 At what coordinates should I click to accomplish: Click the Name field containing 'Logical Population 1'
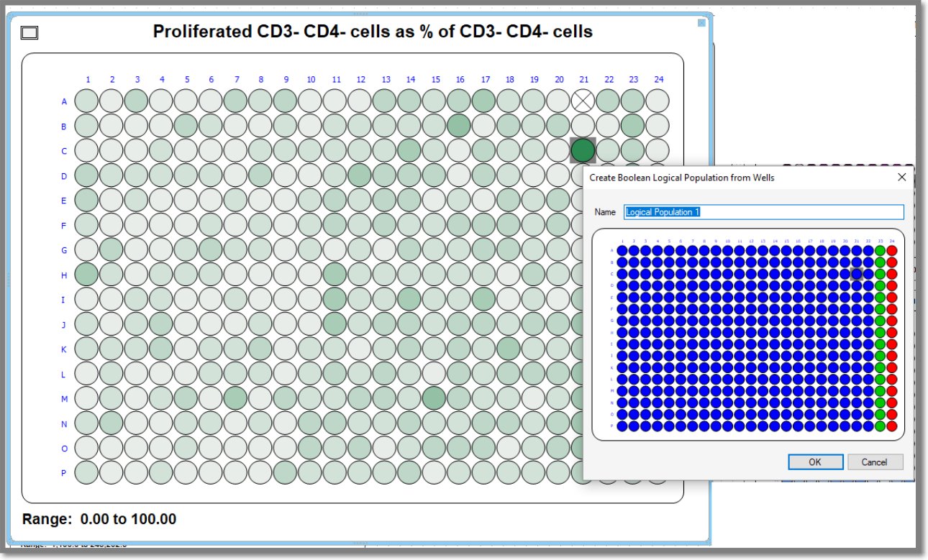(x=763, y=212)
